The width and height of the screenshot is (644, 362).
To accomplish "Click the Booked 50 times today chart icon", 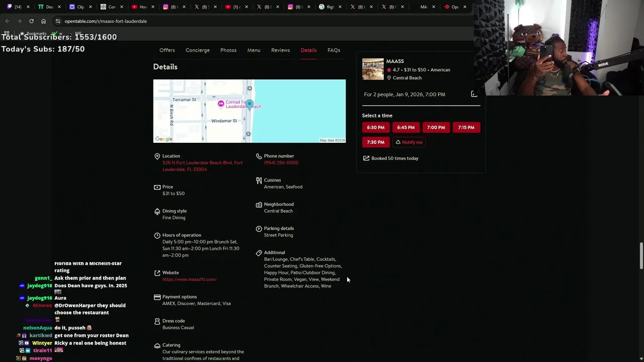I will (366, 158).
